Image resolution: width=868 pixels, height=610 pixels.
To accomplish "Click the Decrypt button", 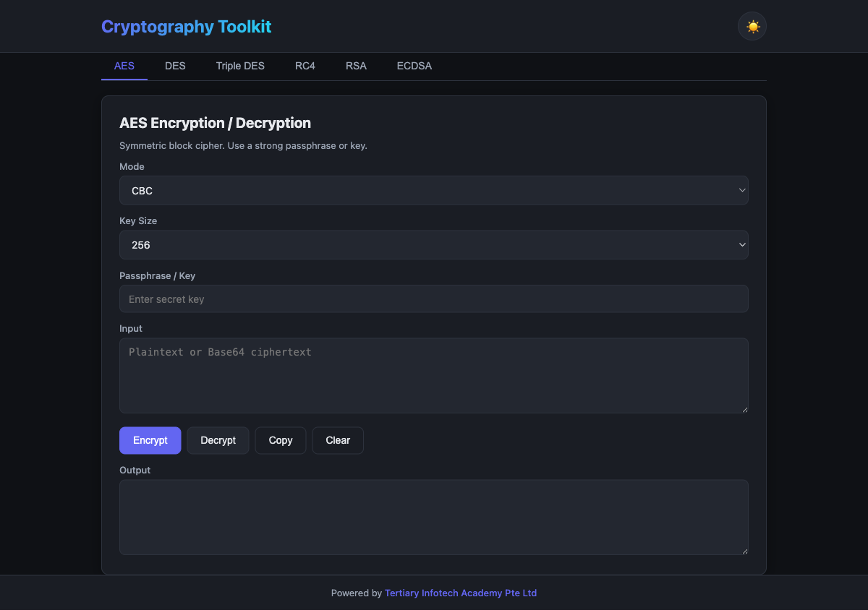I will pos(218,440).
